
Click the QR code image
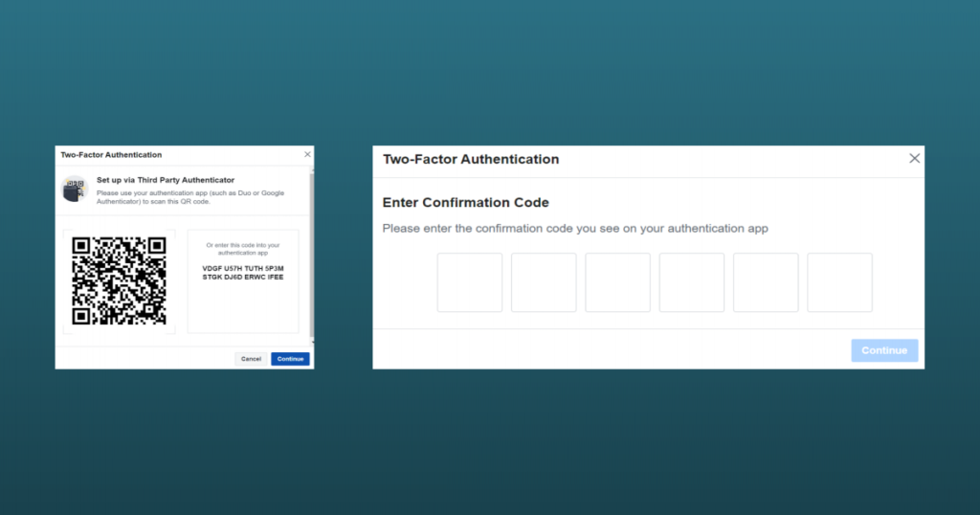(x=119, y=280)
